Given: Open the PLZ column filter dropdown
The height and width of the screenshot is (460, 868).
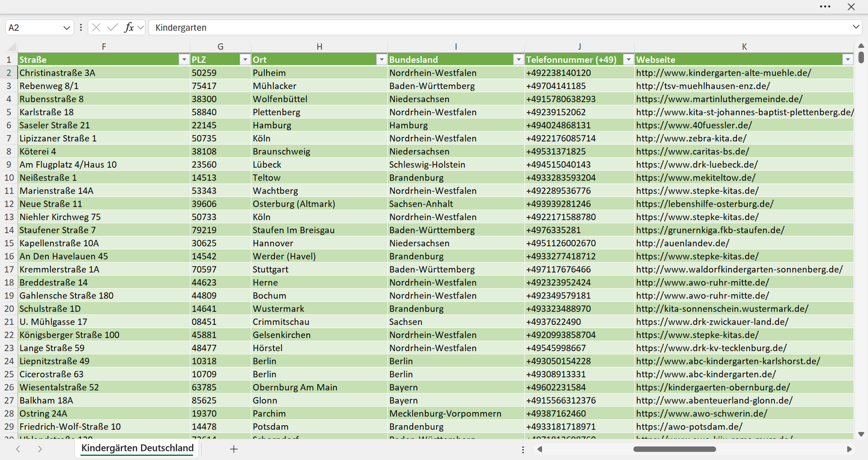Looking at the screenshot, I should (244, 59).
